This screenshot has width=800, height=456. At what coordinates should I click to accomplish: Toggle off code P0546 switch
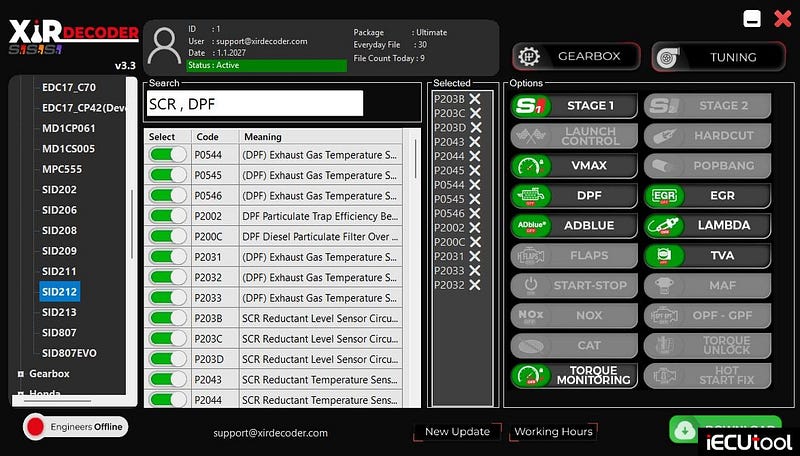167,195
